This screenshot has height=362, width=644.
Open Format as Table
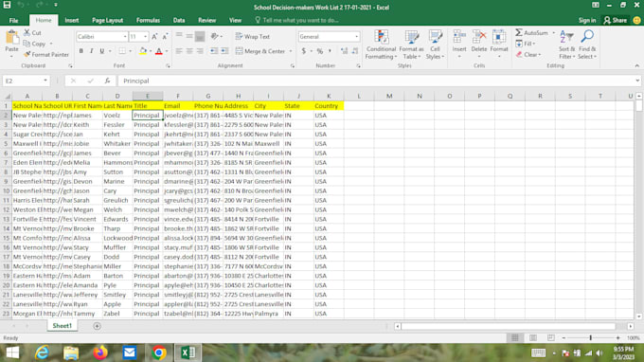click(411, 45)
